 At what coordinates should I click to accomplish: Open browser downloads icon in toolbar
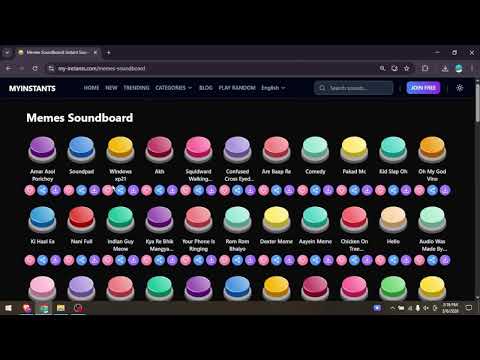(445, 68)
